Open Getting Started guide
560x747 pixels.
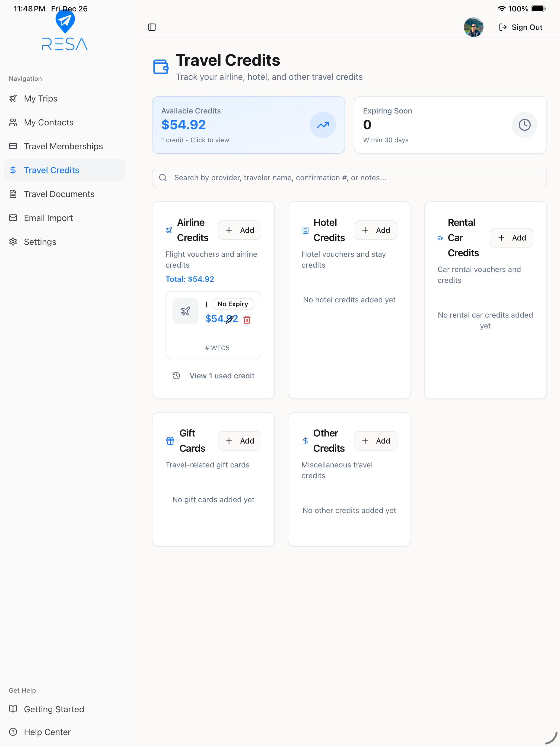point(65,709)
